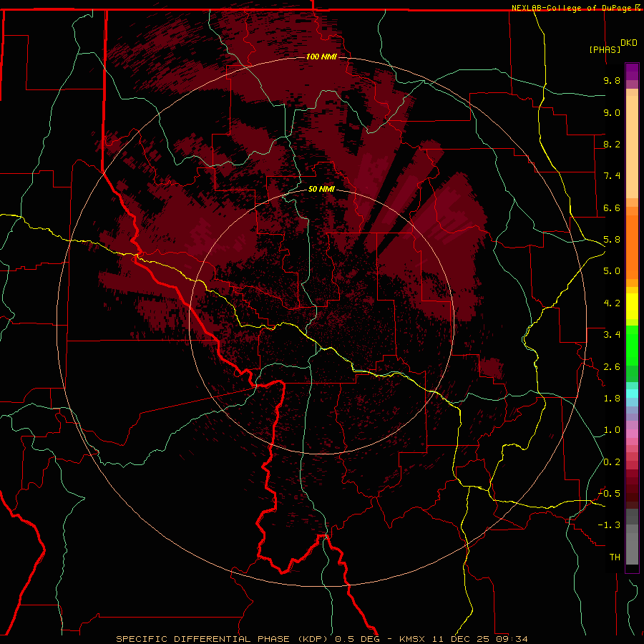This screenshot has height=644, width=644.
Task: Click the -0.5 scale label
Action: click(609, 494)
